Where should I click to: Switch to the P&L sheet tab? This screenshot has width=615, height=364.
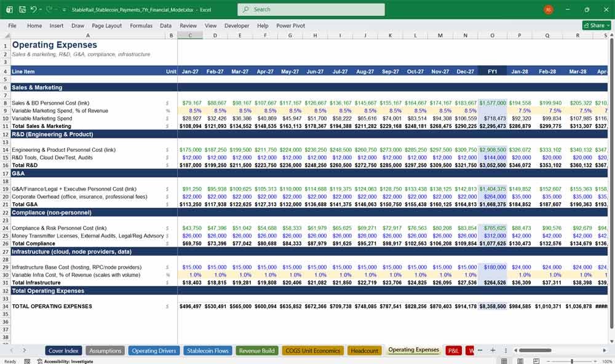[453, 350]
